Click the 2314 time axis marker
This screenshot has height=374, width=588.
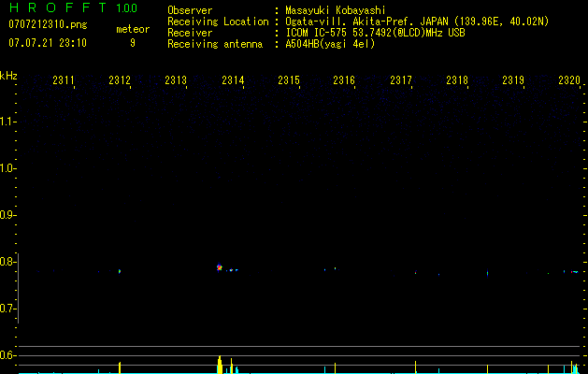click(233, 79)
